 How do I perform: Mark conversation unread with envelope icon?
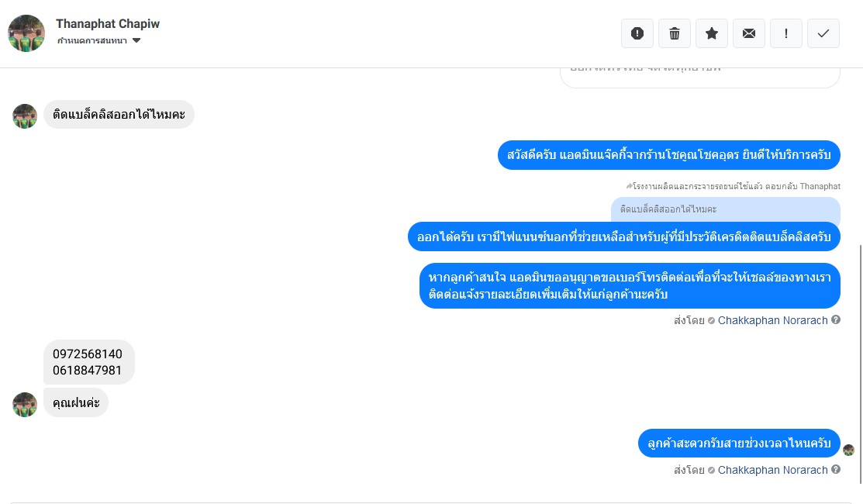(749, 33)
